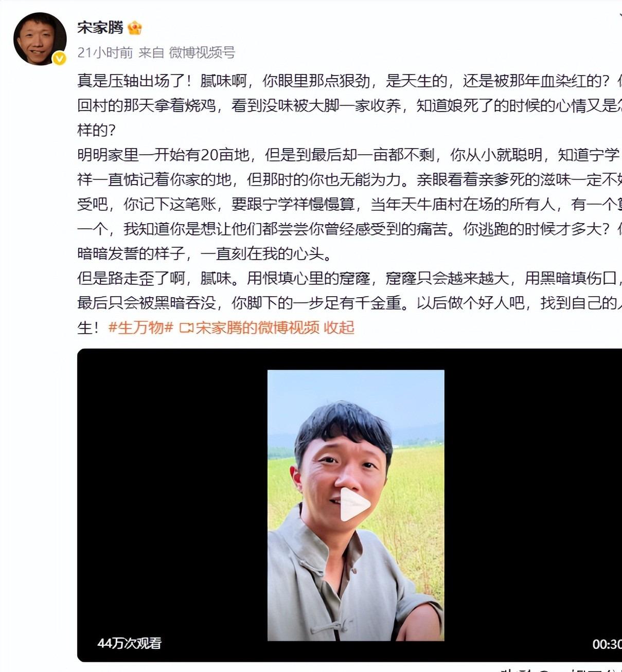Click the yellow verified badge on avatar
Screen dimensions: 622x672
pyautogui.click(x=60, y=59)
